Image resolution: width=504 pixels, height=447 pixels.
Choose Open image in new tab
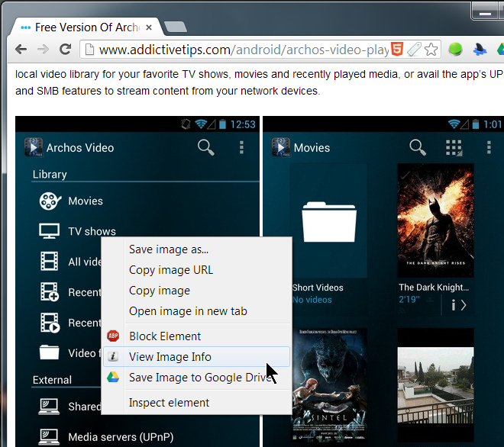click(x=196, y=311)
